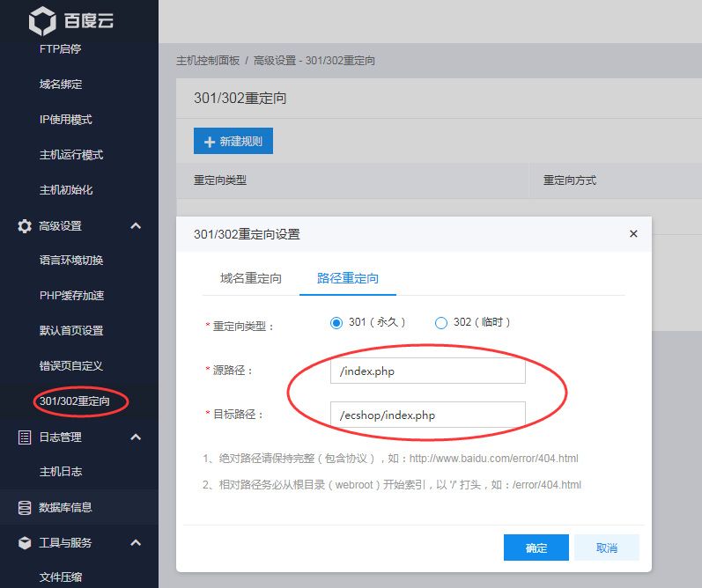This screenshot has width=702, height=588.
Task: Open 301/302重定向 in the sidebar
Action: (x=75, y=401)
